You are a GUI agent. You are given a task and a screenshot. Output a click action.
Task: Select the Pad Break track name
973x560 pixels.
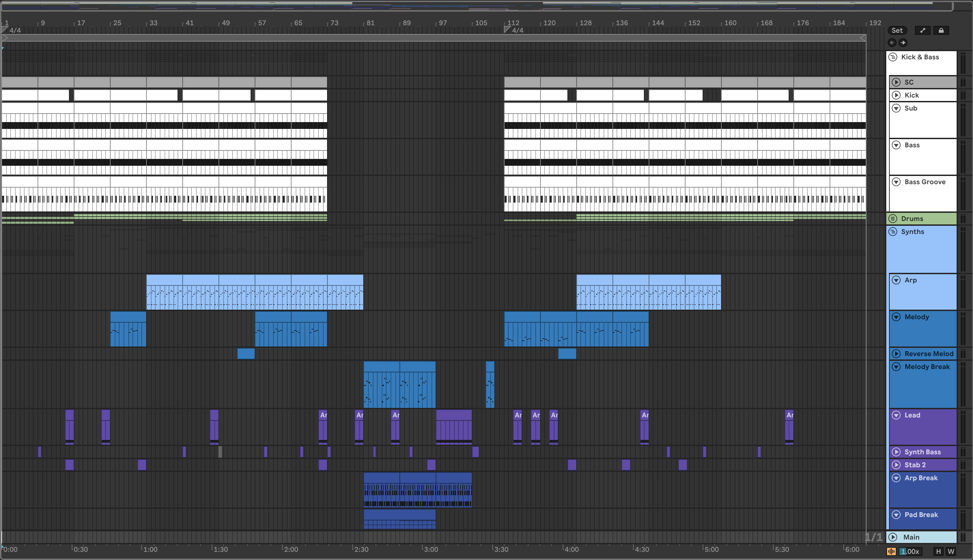coord(921,515)
